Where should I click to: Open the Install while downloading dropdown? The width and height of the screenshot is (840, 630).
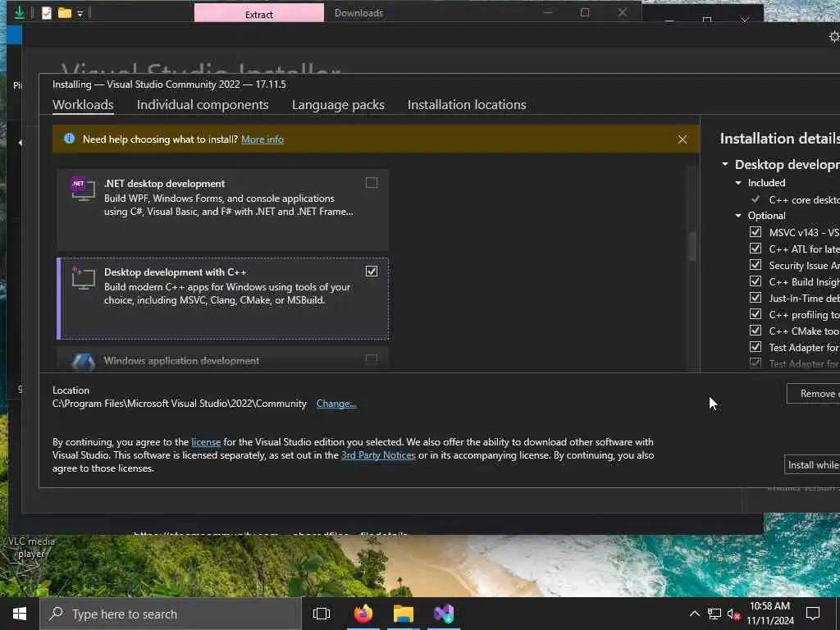point(812,465)
